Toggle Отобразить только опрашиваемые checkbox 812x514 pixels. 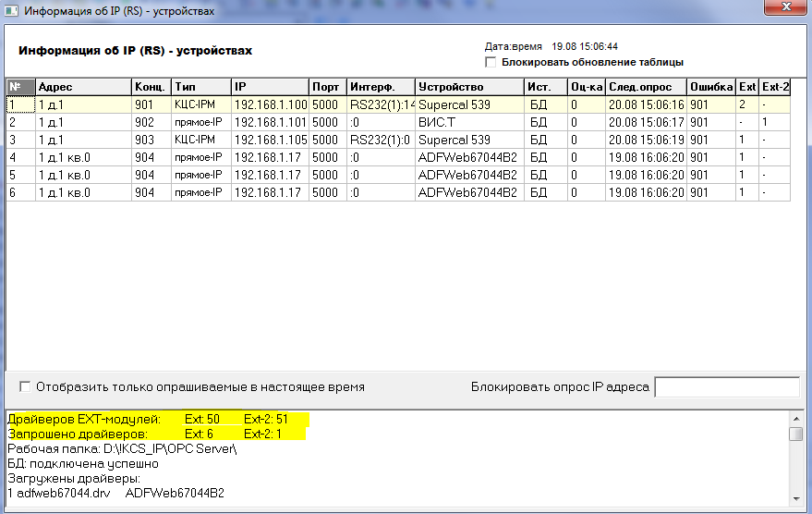click(x=25, y=386)
